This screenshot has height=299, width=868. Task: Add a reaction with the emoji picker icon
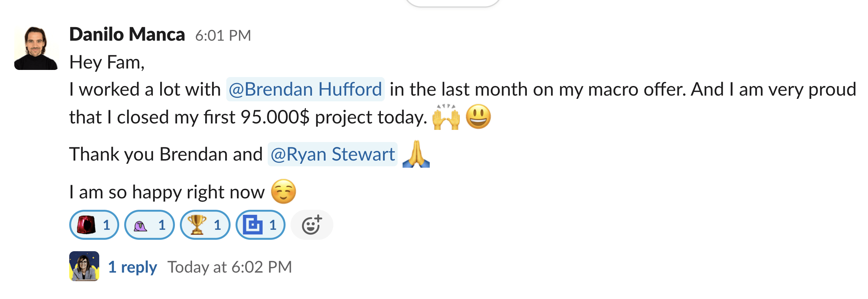[311, 224]
